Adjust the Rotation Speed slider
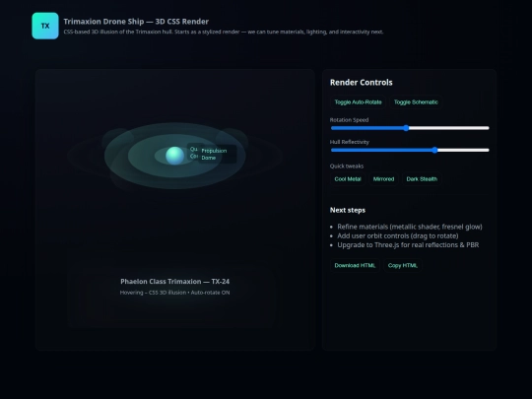The image size is (532, 399). [410, 128]
